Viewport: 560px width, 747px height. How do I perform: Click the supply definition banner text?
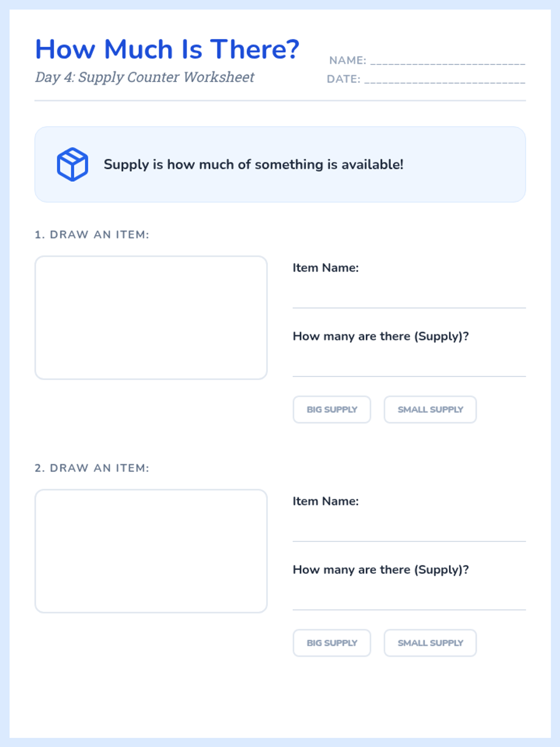point(253,164)
